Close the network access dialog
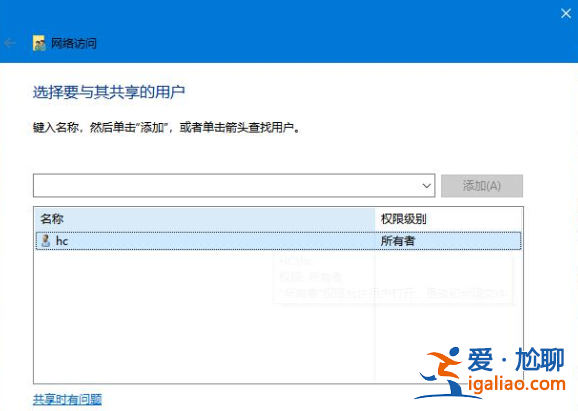This screenshot has height=411, width=578. point(566,14)
